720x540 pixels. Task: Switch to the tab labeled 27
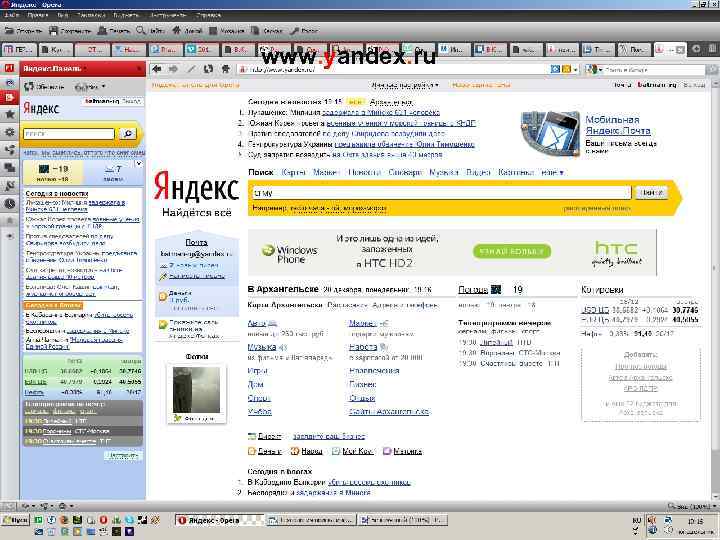pyautogui.click(x=93, y=49)
